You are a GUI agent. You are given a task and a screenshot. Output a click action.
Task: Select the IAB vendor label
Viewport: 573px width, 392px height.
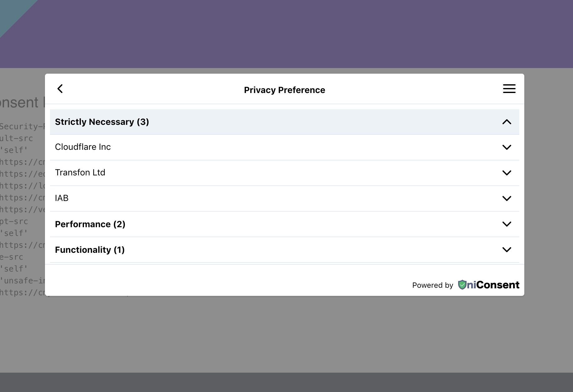click(x=61, y=198)
